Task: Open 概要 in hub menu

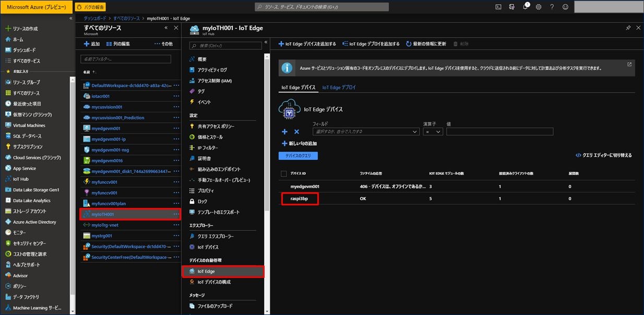Action: [202, 59]
